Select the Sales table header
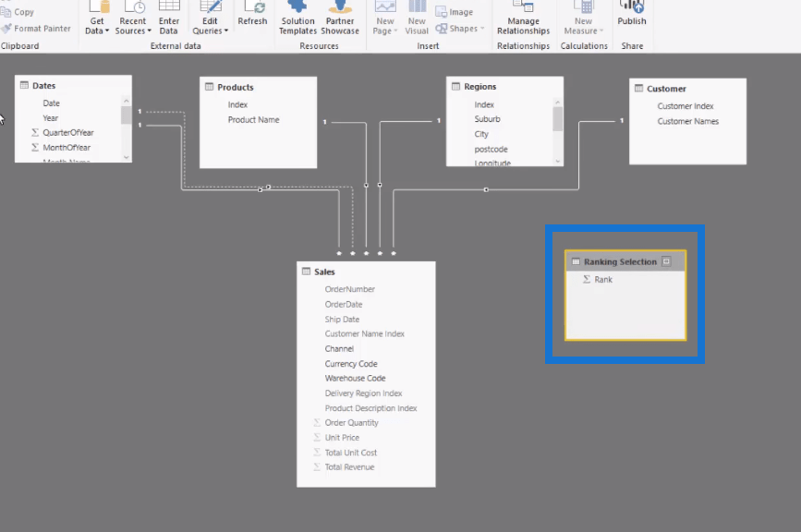 point(366,272)
